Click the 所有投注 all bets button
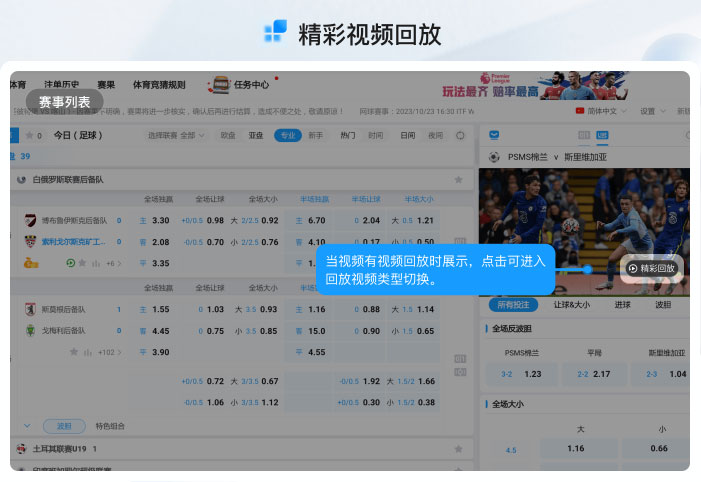The width and height of the screenshot is (701, 482). (x=513, y=304)
